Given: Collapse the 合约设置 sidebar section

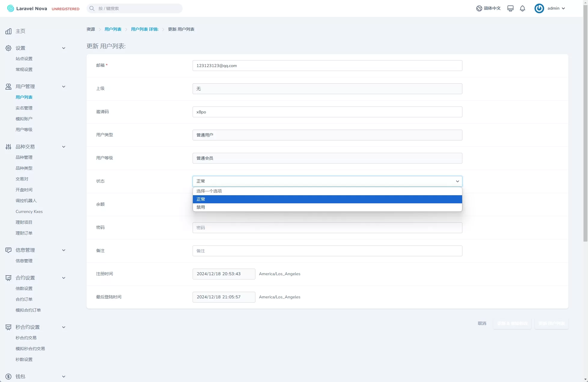Looking at the screenshot, I should coord(64,278).
